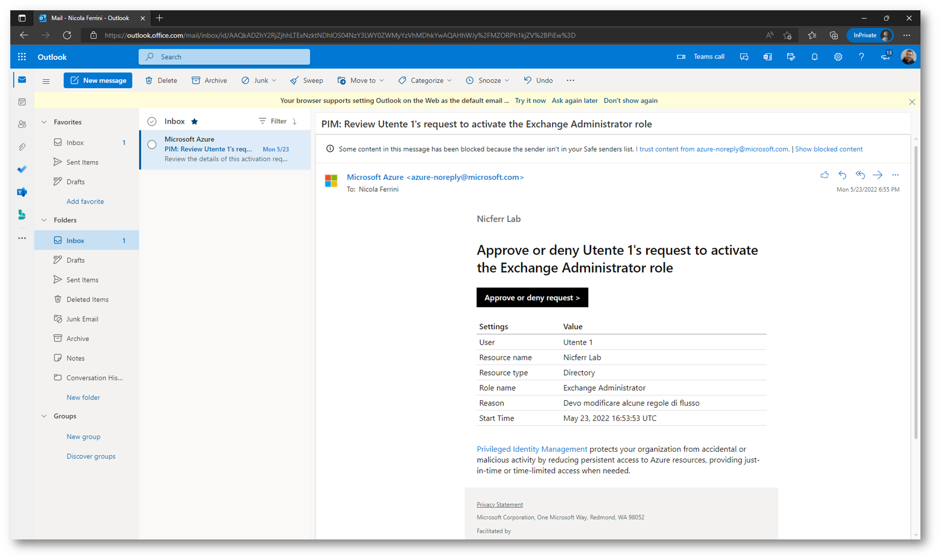Open the Deleted Items folder

pyautogui.click(x=87, y=299)
